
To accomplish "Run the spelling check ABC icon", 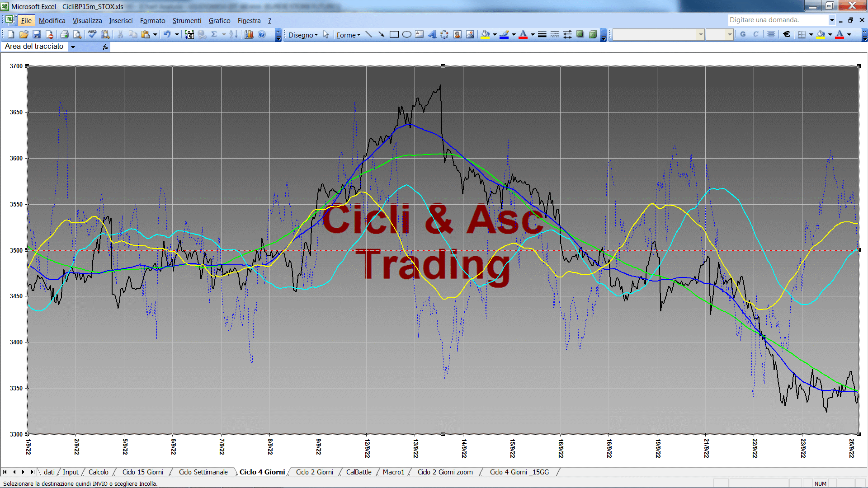I will pos(92,34).
